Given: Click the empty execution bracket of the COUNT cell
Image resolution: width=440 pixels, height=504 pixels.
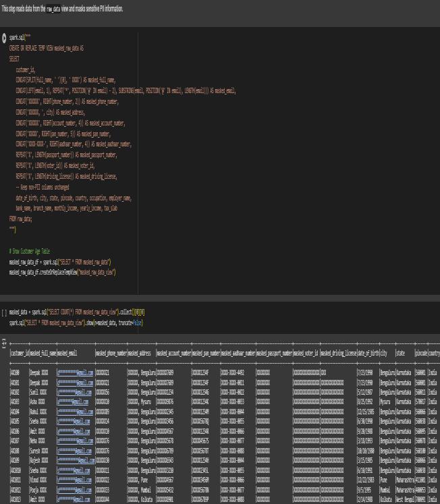Looking at the screenshot, I should 4,312.
